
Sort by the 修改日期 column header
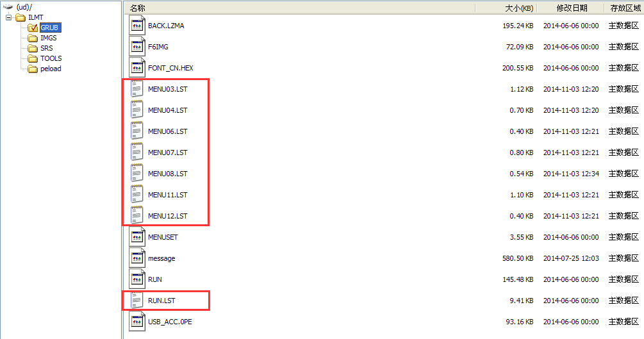coord(571,8)
